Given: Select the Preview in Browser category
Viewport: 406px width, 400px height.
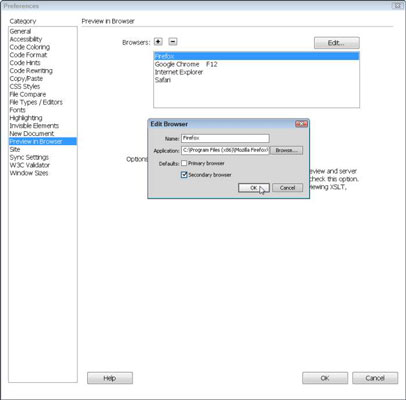Looking at the screenshot, I should [x=43, y=141].
